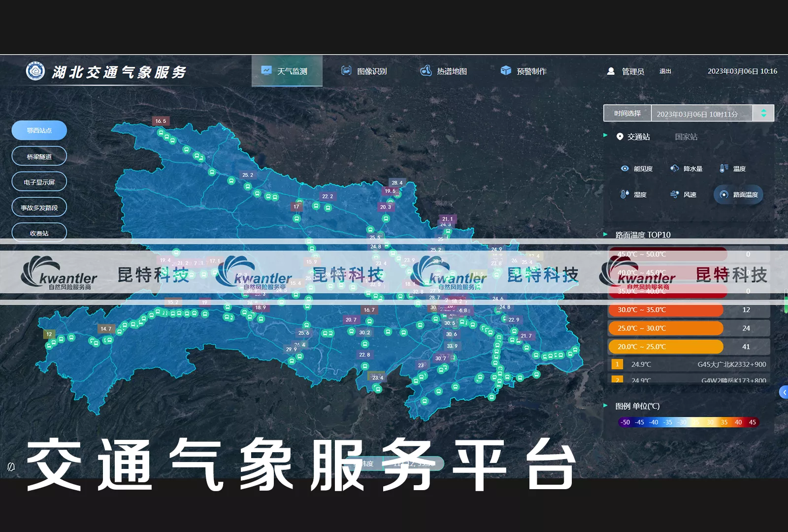Click the -50 end of the legend color bar
The image size is (788, 532).
[x=625, y=422]
